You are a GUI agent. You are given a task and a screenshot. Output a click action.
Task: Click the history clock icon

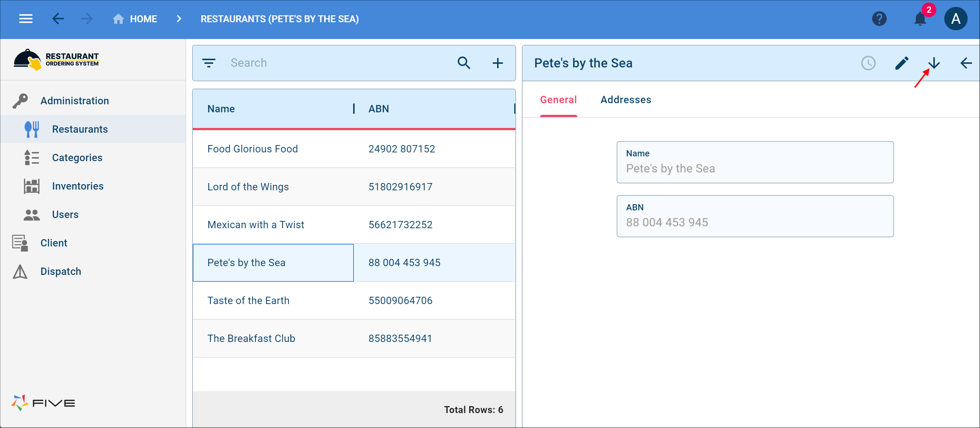click(x=868, y=63)
